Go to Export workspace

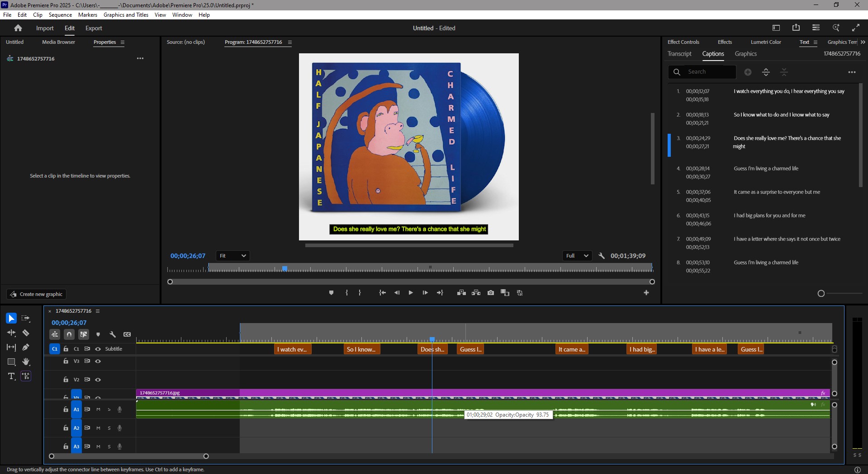[x=94, y=28]
